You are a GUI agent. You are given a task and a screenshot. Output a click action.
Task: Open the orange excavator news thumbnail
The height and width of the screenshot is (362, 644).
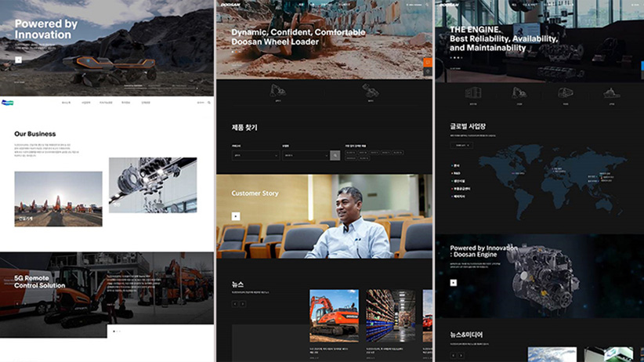tap(334, 316)
